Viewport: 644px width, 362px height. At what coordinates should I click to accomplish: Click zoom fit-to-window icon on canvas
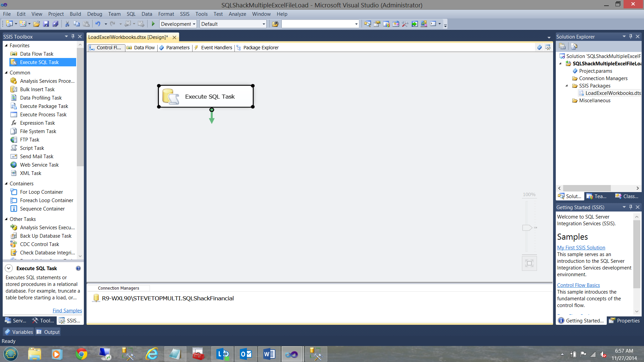(x=529, y=263)
